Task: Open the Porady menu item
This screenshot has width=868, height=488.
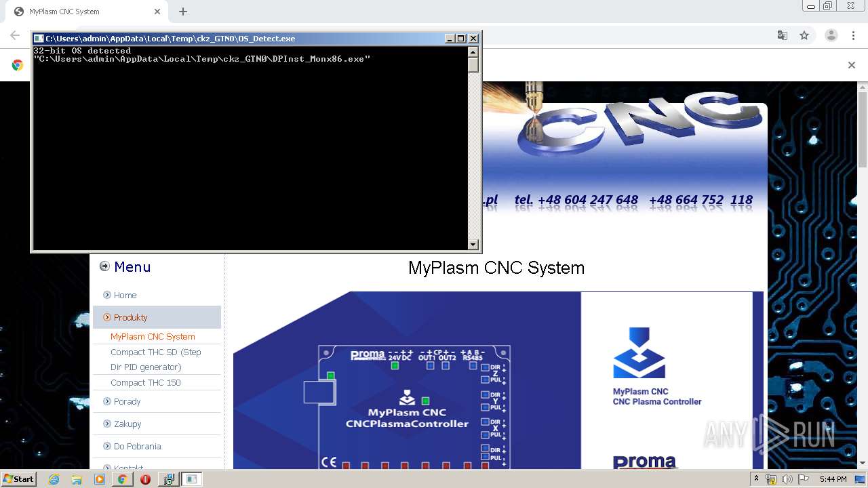Action: (x=127, y=401)
